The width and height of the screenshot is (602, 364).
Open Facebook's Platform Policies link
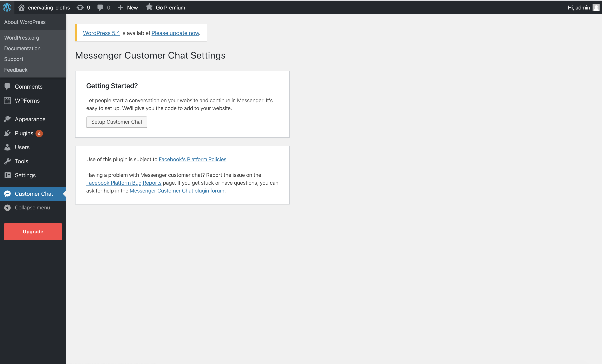click(192, 159)
